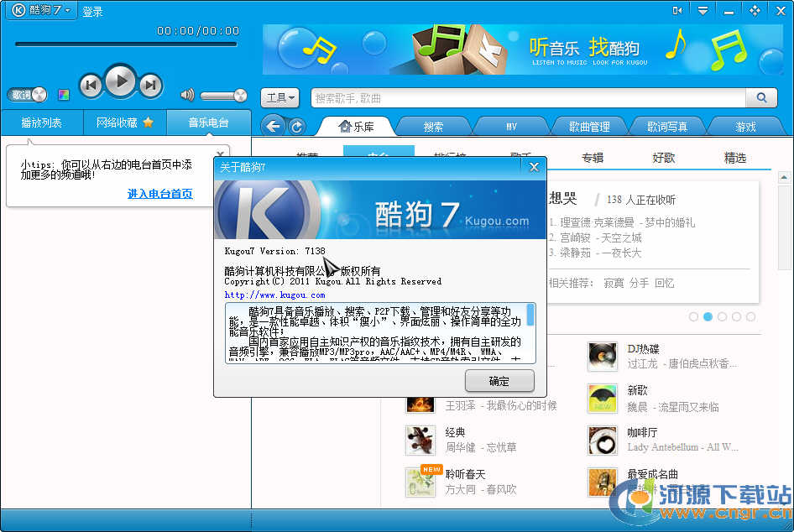Close the tips bubble
This screenshot has width=794, height=532.
pyautogui.click(x=220, y=154)
